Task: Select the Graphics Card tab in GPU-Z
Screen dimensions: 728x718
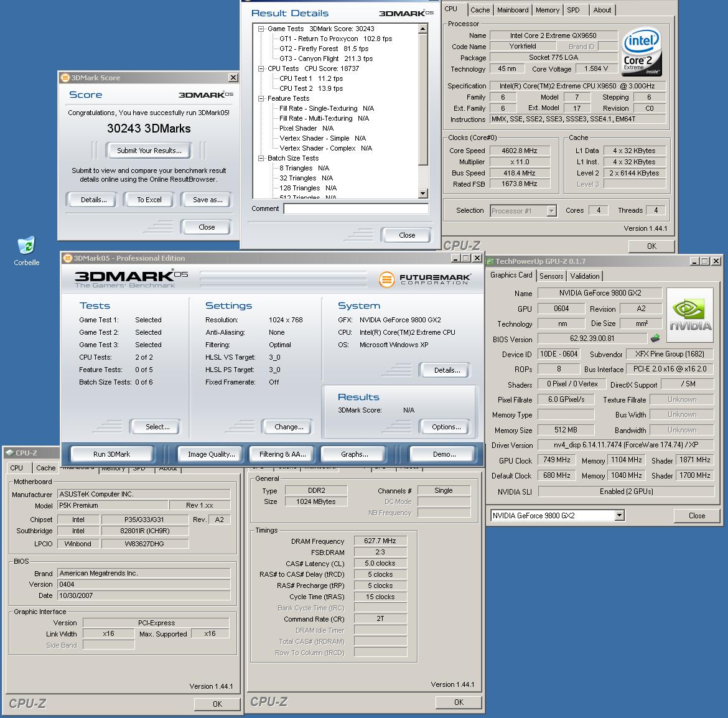Action: point(511,275)
